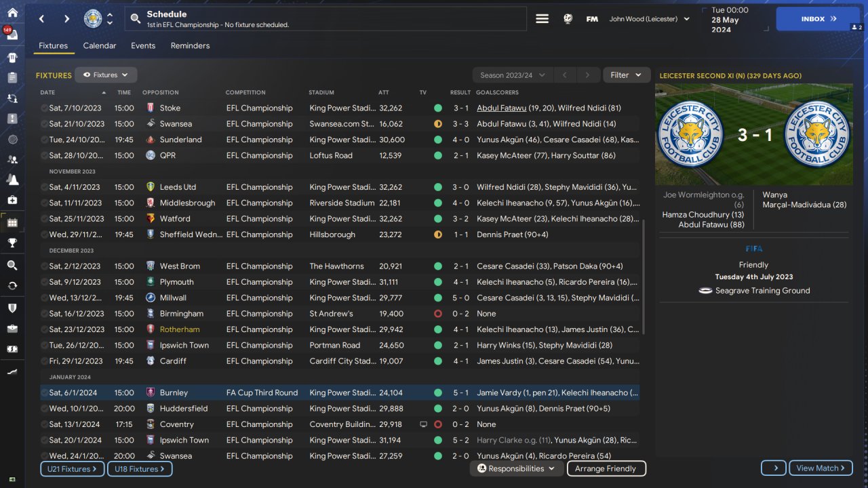Viewport: 868px width, 488px height.
Task: Click the Leicester Second XI match preview image
Action: pyautogui.click(x=753, y=134)
